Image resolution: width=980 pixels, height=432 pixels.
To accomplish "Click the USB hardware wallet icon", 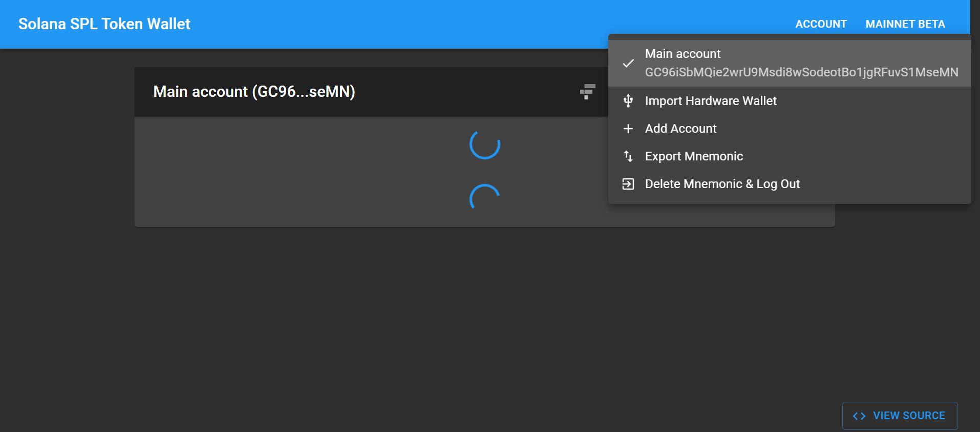I will point(628,101).
